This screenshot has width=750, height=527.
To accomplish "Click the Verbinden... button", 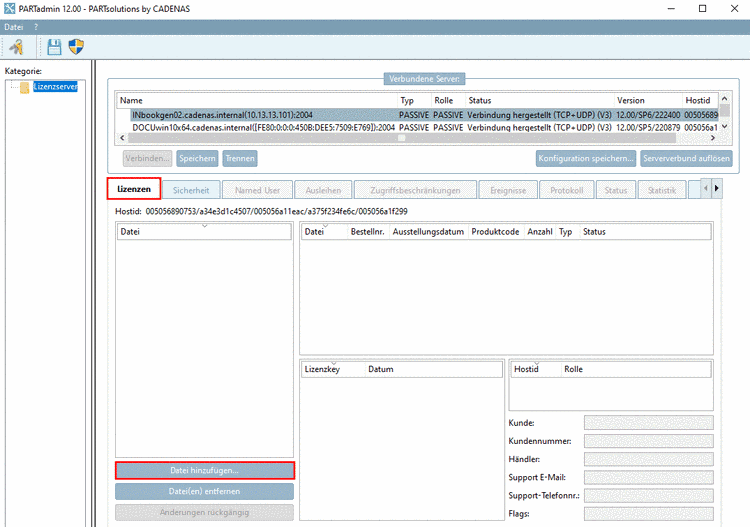I will [x=147, y=158].
